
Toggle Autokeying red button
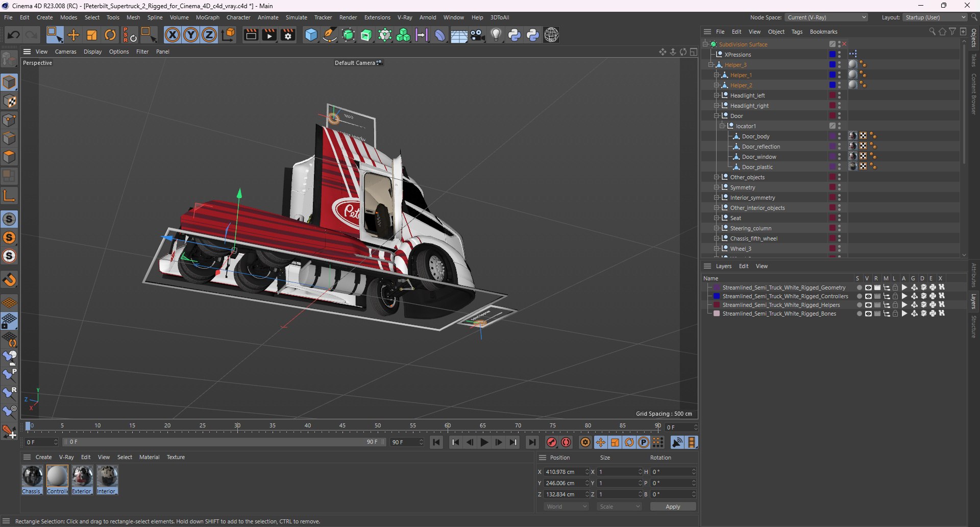pyautogui.click(x=566, y=442)
